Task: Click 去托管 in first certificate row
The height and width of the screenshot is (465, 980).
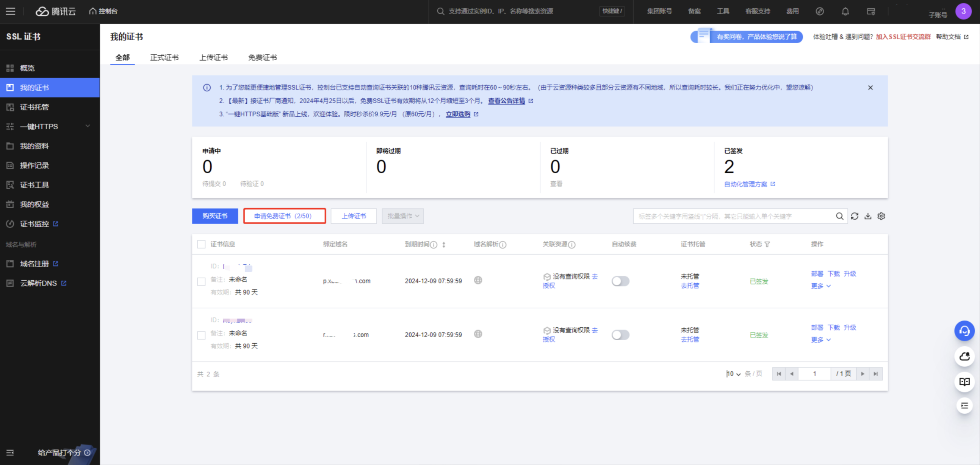Action: [690, 286]
